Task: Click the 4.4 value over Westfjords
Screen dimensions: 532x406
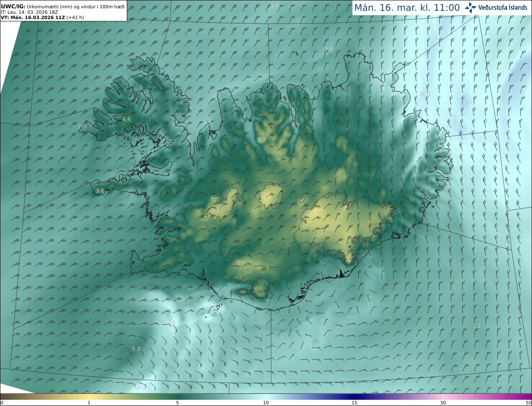Action: pos(126,120)
